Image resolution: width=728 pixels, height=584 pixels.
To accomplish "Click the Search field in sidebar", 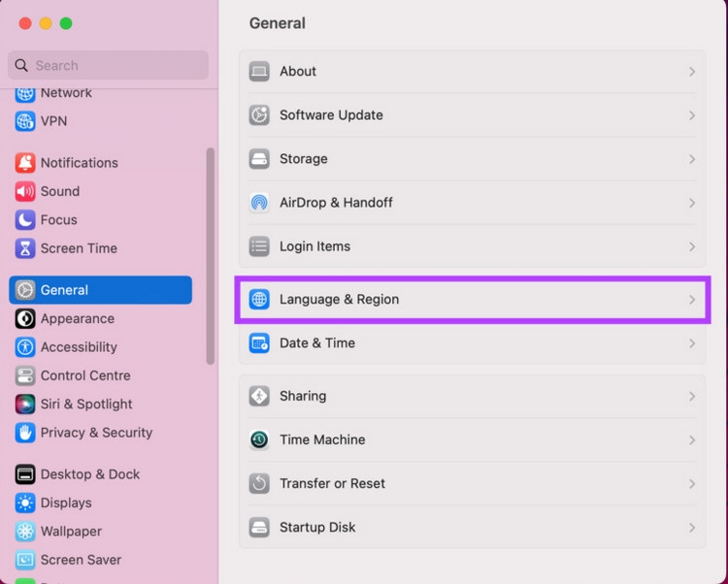I will point(109,65).
